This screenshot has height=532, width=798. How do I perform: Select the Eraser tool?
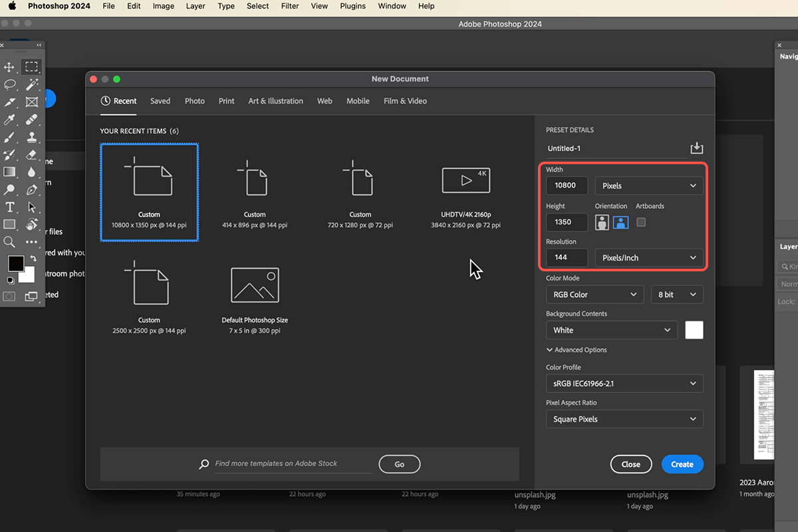click(31, 155)
